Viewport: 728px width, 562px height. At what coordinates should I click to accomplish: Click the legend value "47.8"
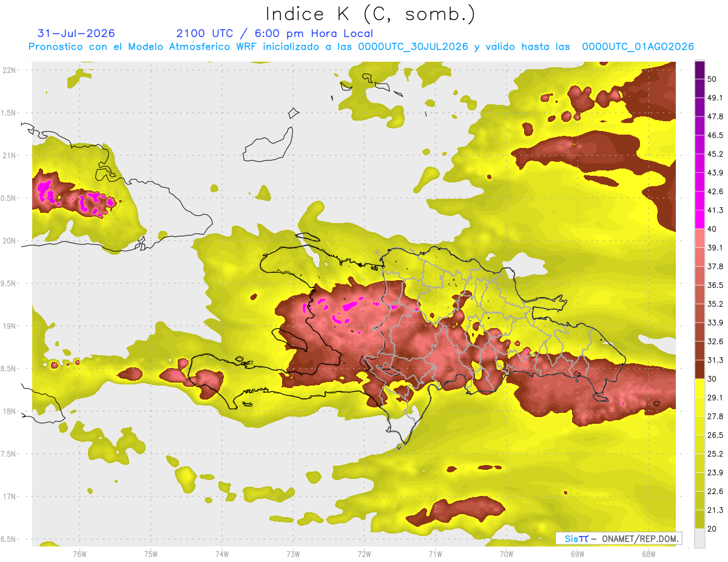715,116
